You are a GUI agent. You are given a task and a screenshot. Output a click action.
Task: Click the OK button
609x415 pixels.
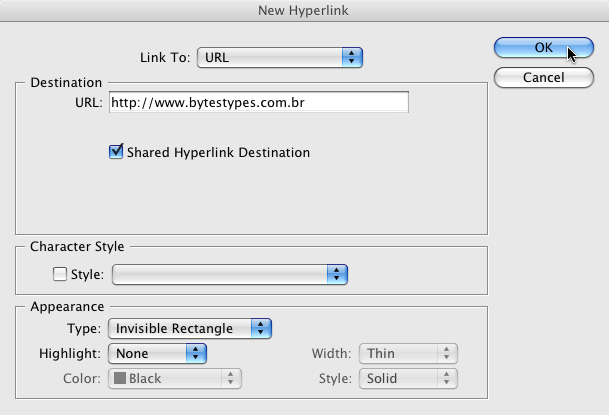[x=544, y=48]
